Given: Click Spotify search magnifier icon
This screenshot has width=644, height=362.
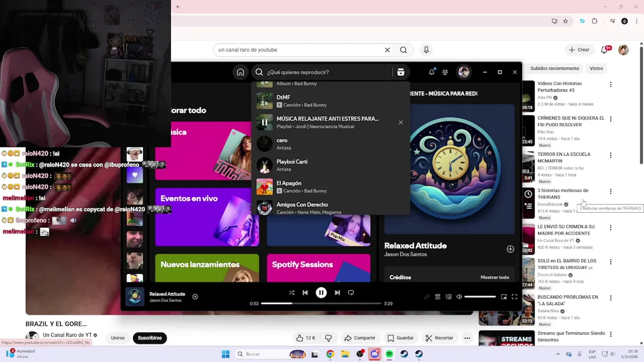Looking at the screenshot, I should click(259, 72).
